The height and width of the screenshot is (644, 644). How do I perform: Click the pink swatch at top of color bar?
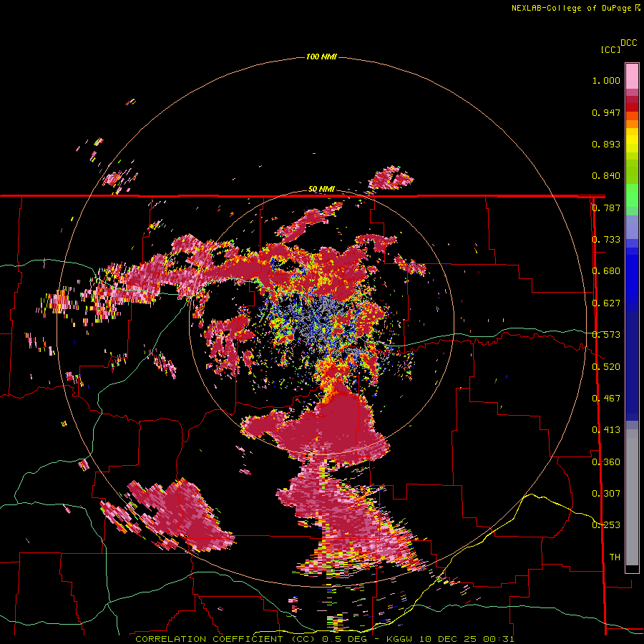[x=632, y=76]
